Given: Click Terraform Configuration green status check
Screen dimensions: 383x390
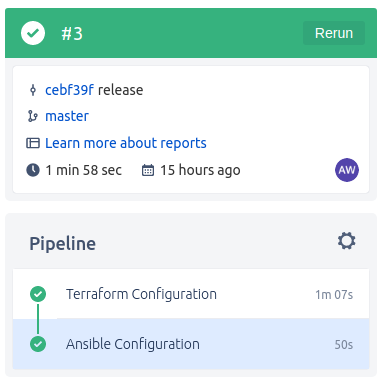Looking at the screenshot, I should (x=38, y=294).
